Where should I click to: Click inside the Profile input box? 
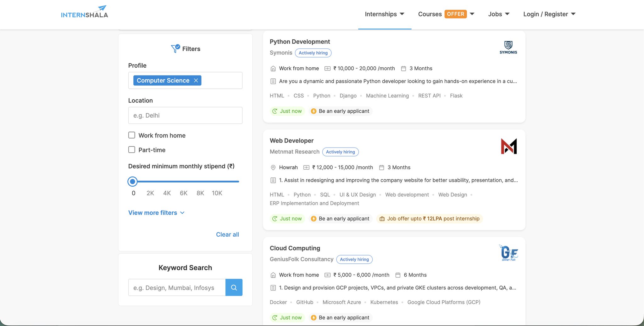coord(185,81)
